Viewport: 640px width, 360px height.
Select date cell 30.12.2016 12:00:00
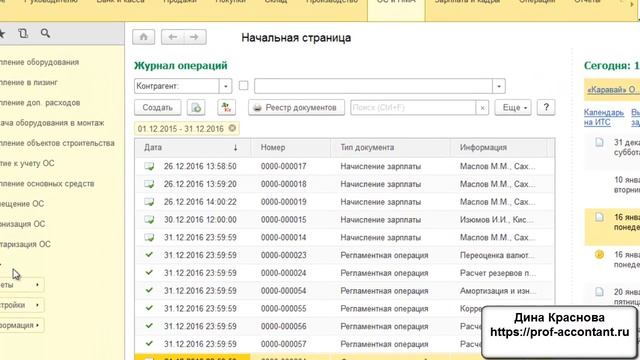pyautogui.click(x=200, y=220)
